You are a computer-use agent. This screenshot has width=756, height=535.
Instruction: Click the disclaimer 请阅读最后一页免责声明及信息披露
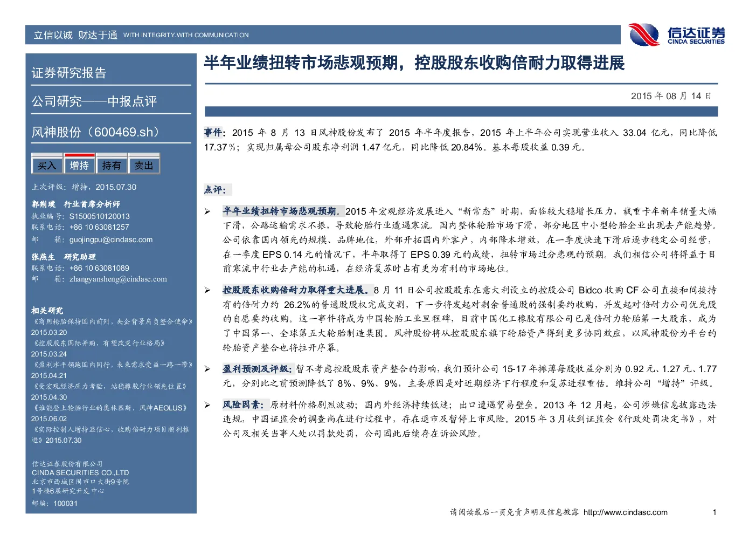(515, 512)
